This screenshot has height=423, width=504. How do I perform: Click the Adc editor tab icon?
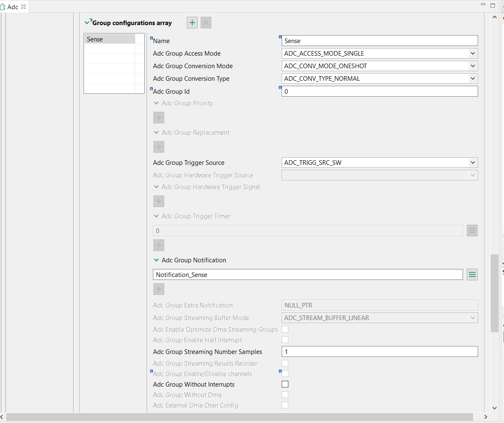[3, 7]
